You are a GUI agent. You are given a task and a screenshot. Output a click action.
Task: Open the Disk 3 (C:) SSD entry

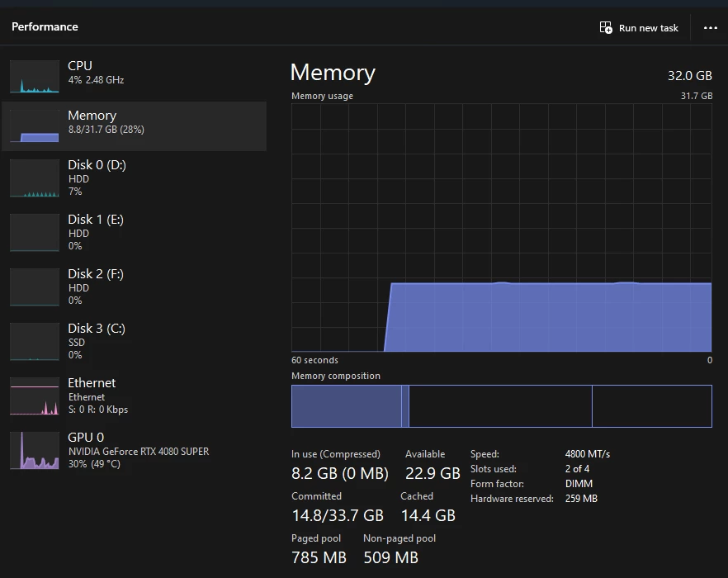click(x=134, y=341)
